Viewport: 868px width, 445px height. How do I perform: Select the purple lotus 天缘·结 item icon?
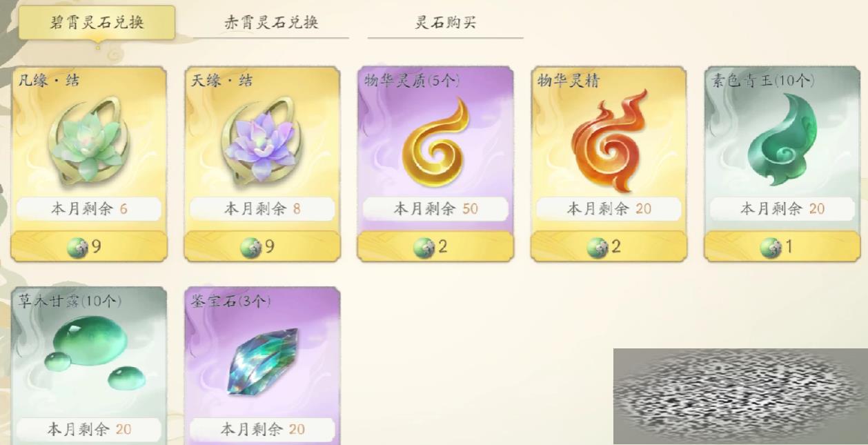262,143
